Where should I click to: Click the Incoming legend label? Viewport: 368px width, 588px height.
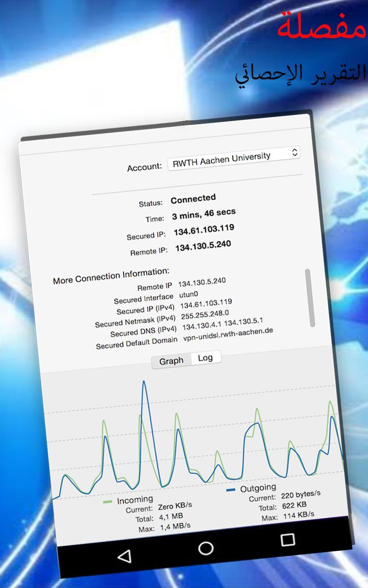[135, 500]
